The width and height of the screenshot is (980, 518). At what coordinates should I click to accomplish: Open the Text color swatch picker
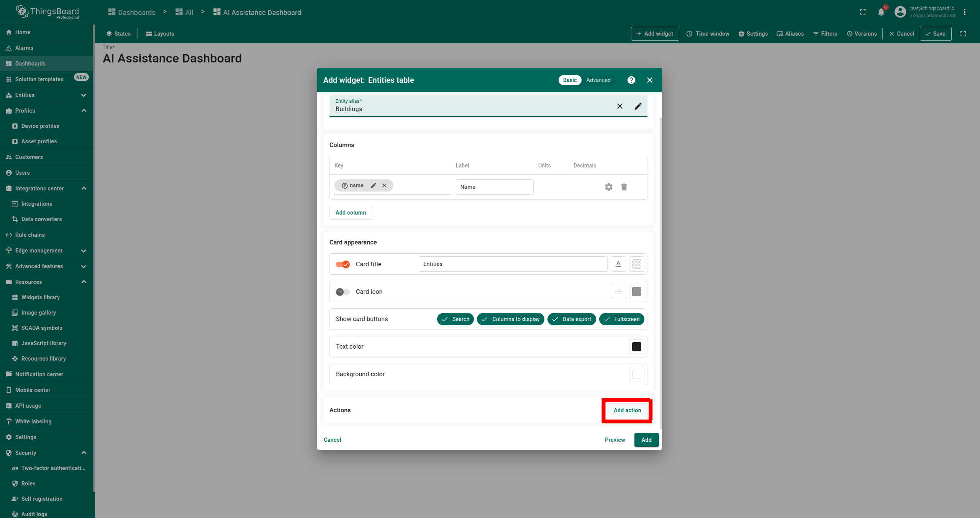click(x=636, y=347)
